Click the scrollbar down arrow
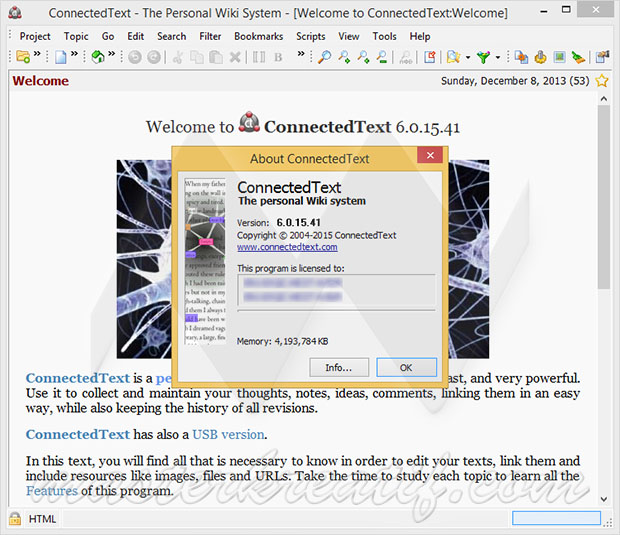This screenshot has width=620, height=535. coord(603,499)
